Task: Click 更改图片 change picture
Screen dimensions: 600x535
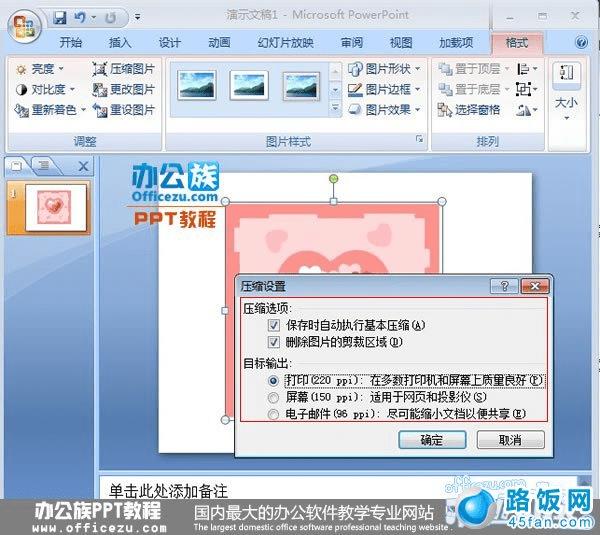Action: click(123, 90)
